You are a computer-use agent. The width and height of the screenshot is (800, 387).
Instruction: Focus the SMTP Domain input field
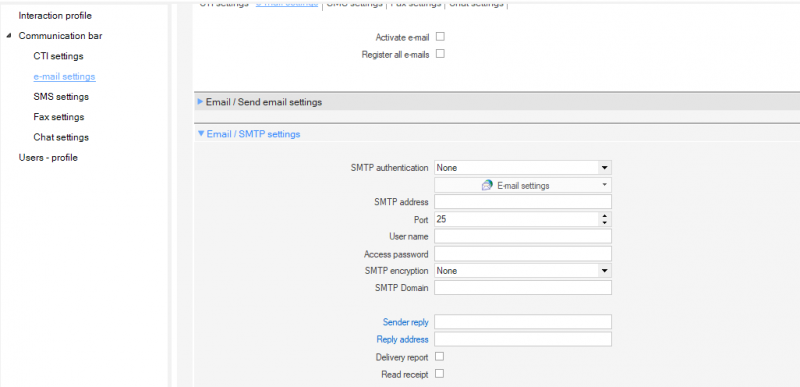coord(522,288)
